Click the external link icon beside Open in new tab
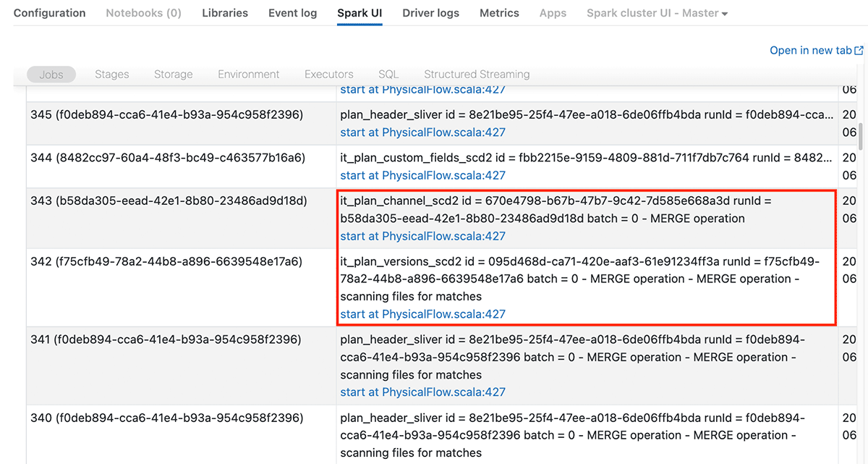This screenshot has height=464, width=868. [x=859, y=51]
